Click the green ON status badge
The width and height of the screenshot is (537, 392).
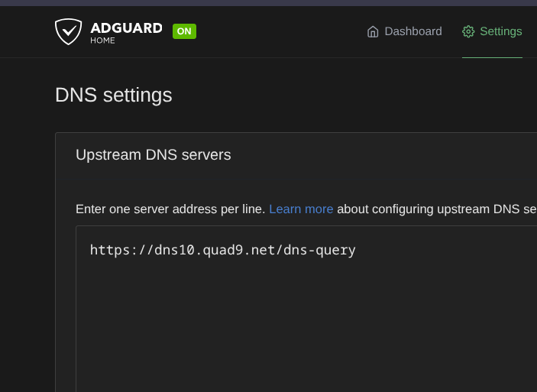click(x=184, y=31)
